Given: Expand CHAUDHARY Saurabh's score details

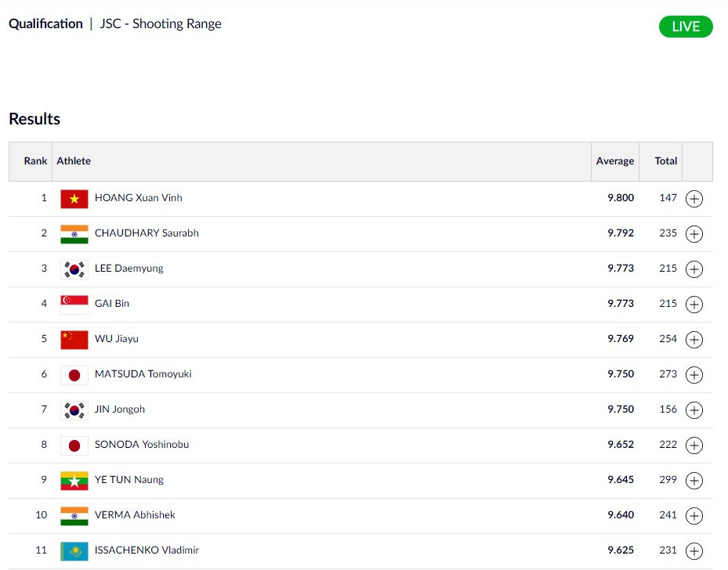Looking at the screenshot, I should coord(694,234).
